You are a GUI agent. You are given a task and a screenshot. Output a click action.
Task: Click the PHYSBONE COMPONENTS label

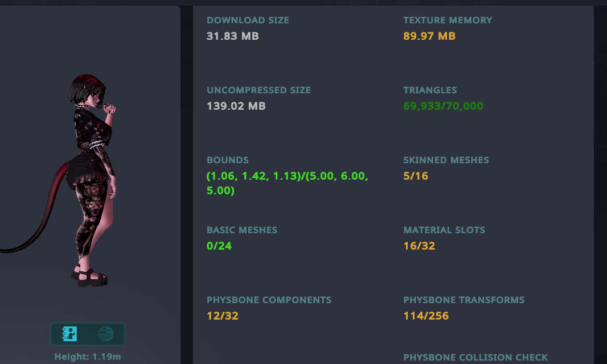coord(269,300)
